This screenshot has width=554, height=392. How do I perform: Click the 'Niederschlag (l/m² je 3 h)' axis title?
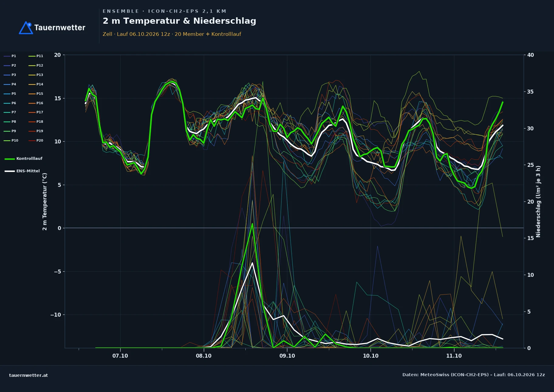[x=539, y=201]
